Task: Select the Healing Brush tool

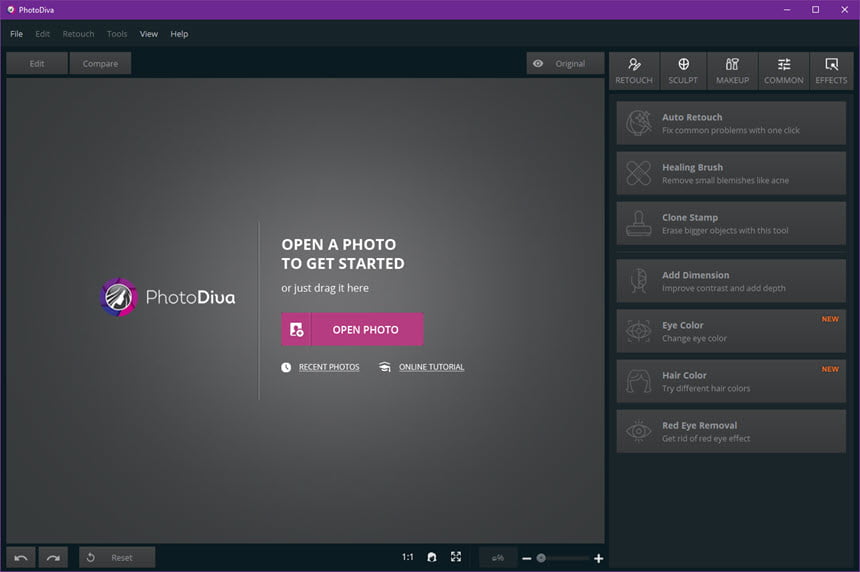Action: [731, 173]
